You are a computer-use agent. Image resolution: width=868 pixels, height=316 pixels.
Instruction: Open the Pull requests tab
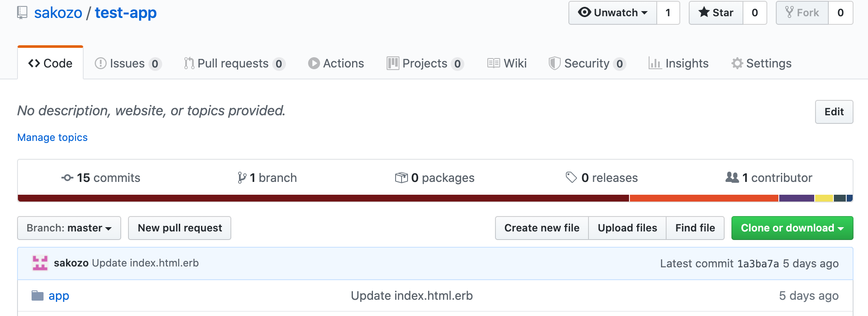tap(233, 63)
